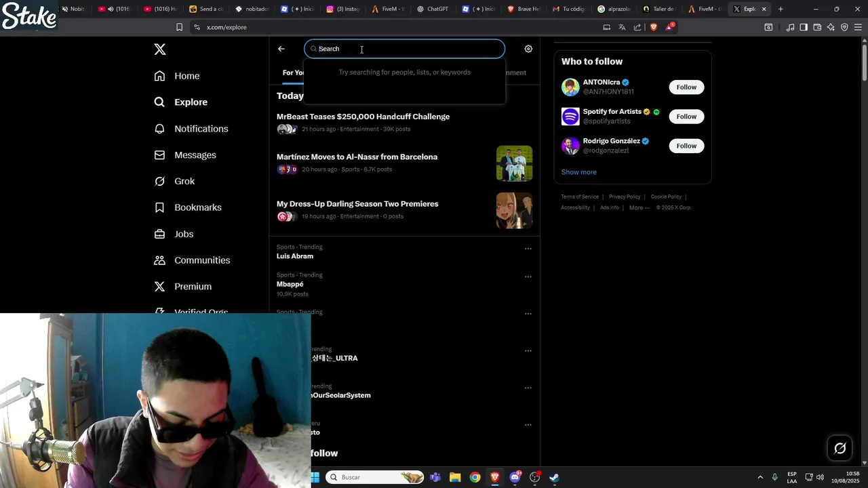Open Notifications in the X sidebar

click(191, 129)
